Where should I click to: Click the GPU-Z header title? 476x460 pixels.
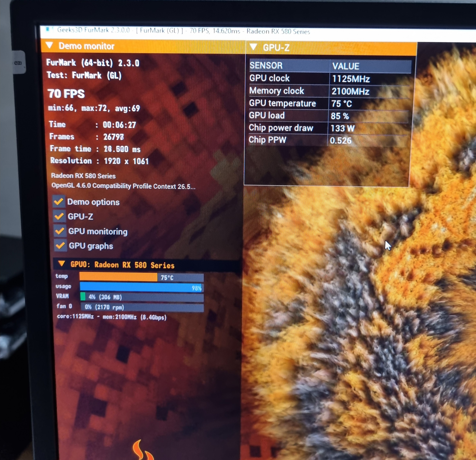coord(276,48)
